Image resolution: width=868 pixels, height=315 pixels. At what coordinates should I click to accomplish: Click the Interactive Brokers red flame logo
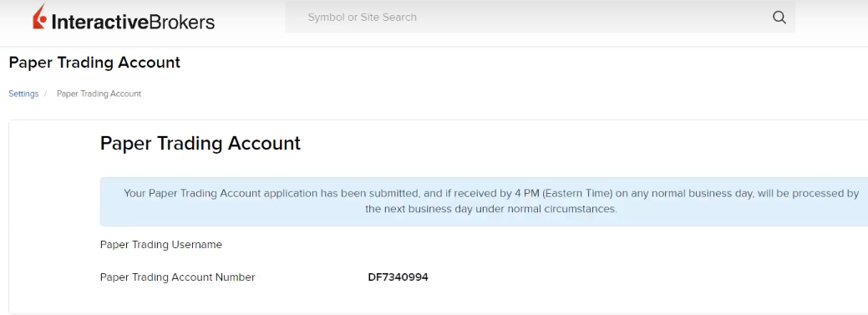(x=39, y=17)
